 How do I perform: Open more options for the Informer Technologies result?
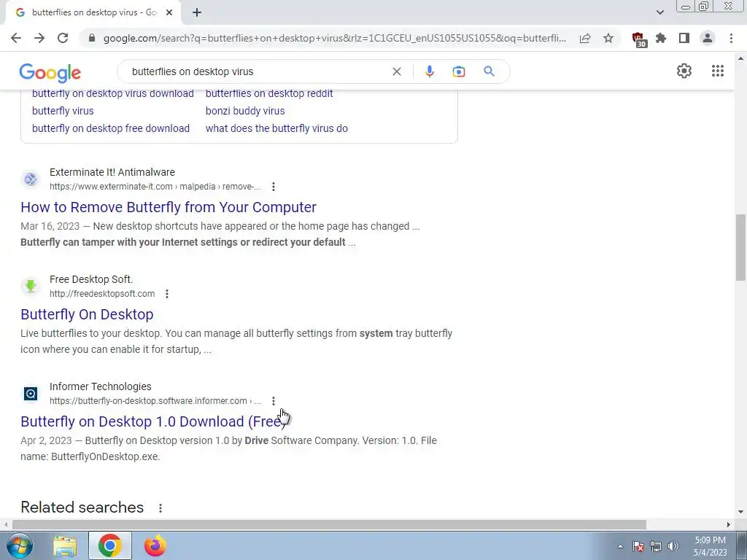(274, 401)
